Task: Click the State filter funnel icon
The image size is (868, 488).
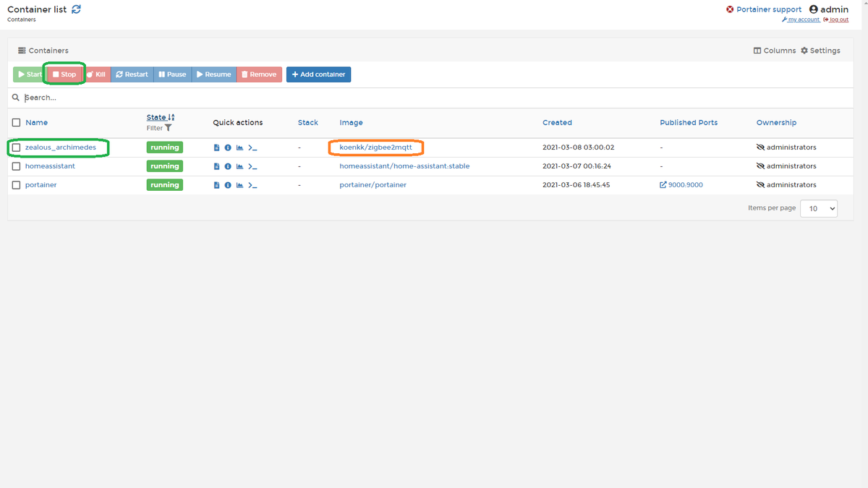Action: pyautogui.click(x=169, y=128)
